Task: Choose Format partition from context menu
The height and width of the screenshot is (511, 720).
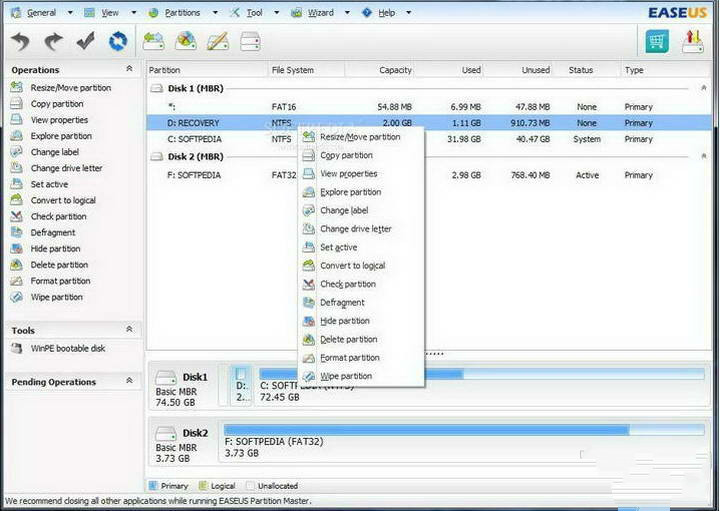Action: 349,358
